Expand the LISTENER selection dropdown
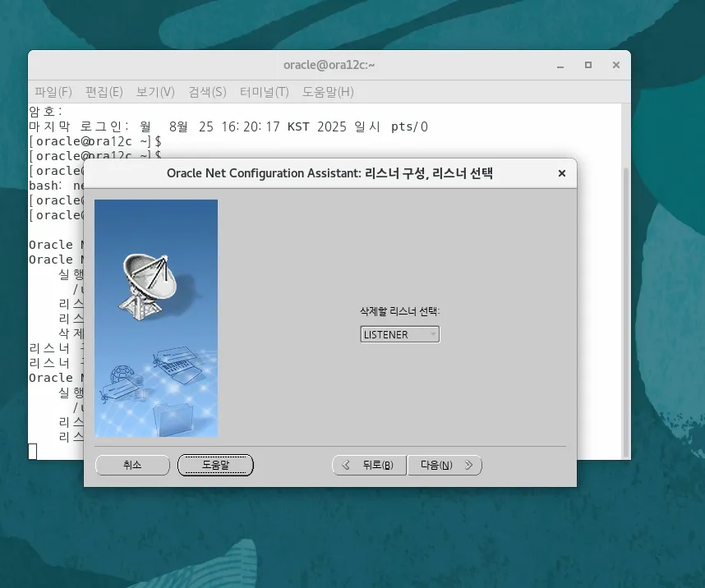705x588 pixels. (399, 334)
